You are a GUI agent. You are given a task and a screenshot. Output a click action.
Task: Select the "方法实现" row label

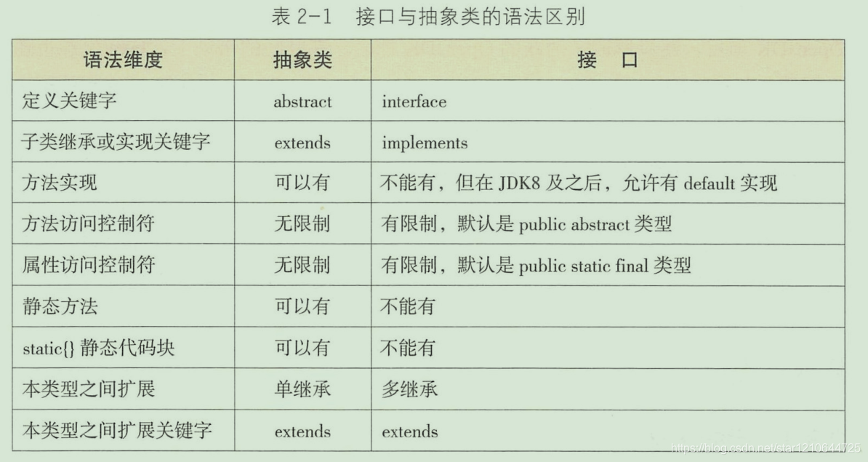(59, 183)
